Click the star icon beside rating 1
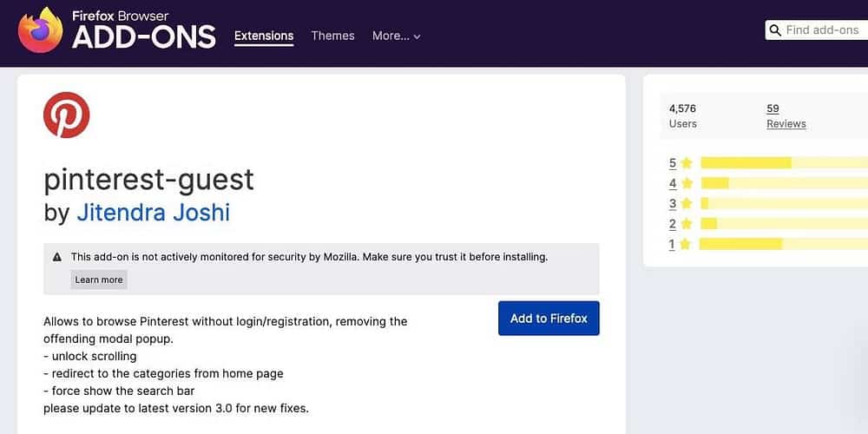This screenshot has width=868, height=434. [x=685, y=244]
